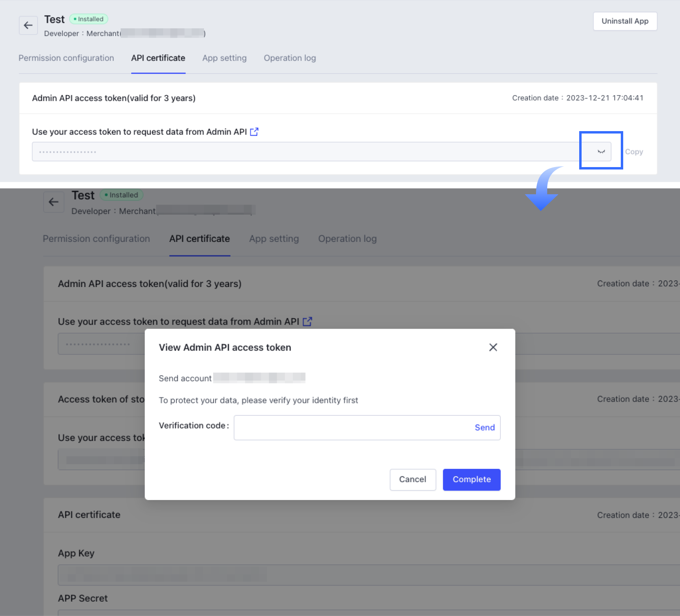The image size is (680, 616).
Task: Click the Verification code input field
Action: (x=352, y=428)
